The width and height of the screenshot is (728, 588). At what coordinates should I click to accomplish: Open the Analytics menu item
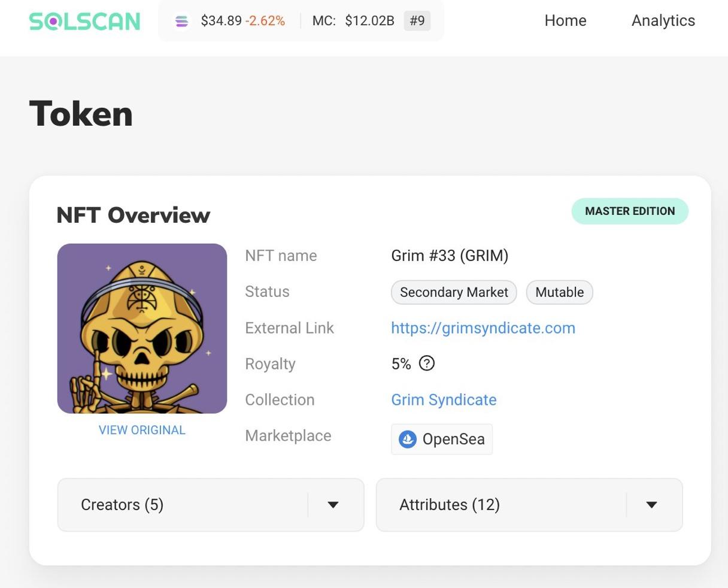[x=663, y=21]
